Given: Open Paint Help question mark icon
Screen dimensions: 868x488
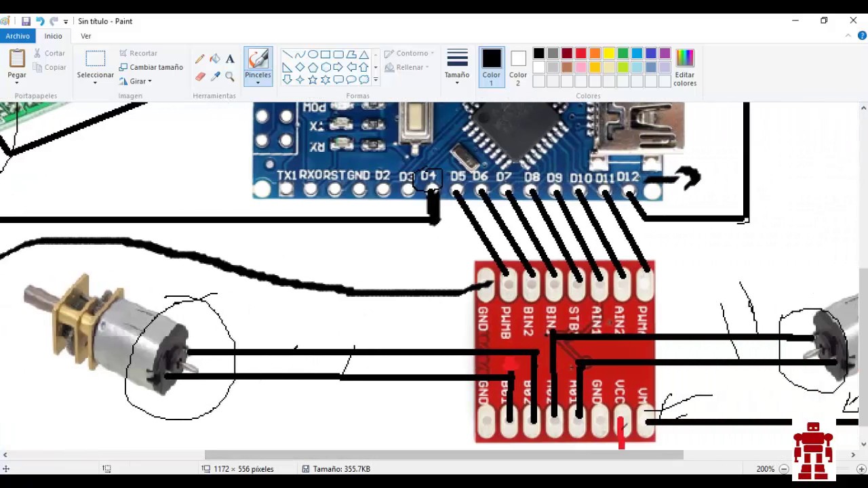Looking at the screenshot, I should pos(862,36).
